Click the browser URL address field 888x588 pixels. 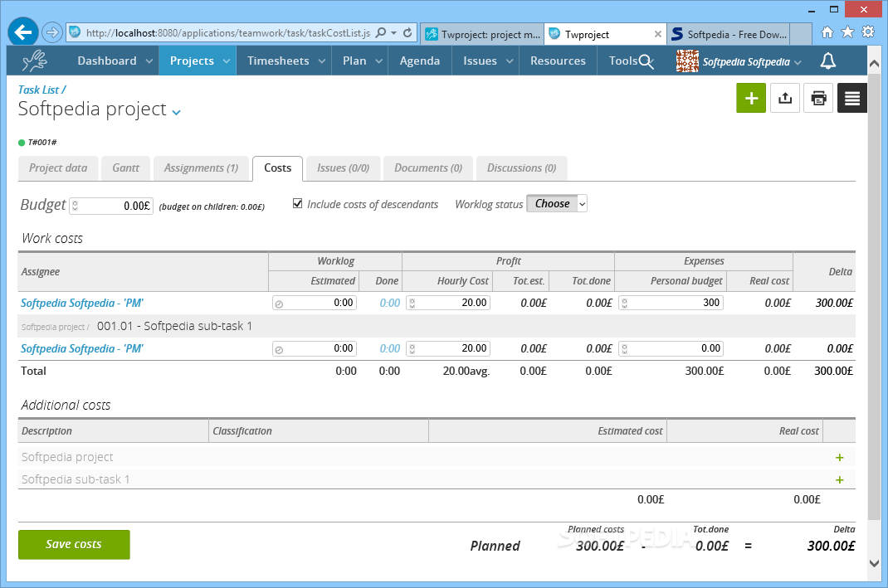pos(228,33)
